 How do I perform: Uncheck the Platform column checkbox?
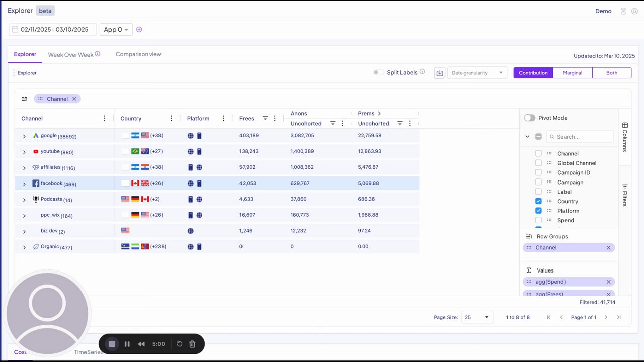[x=538, y=211]
